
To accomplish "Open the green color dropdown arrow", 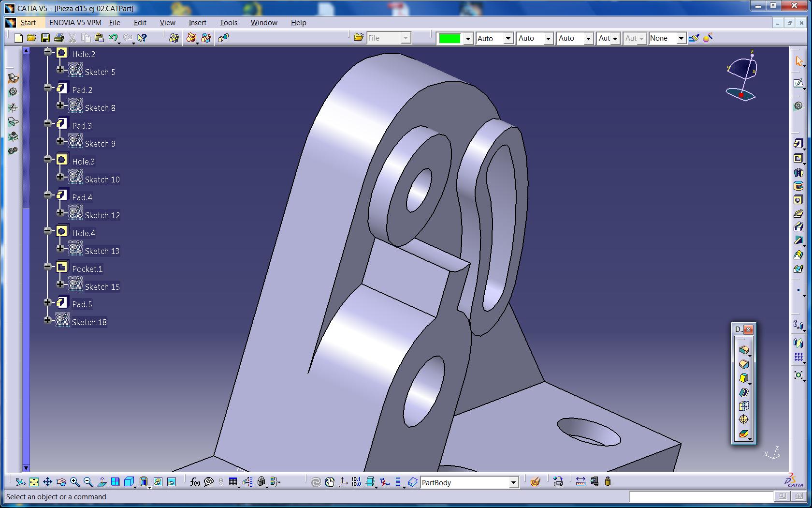I will click(468, 38).
